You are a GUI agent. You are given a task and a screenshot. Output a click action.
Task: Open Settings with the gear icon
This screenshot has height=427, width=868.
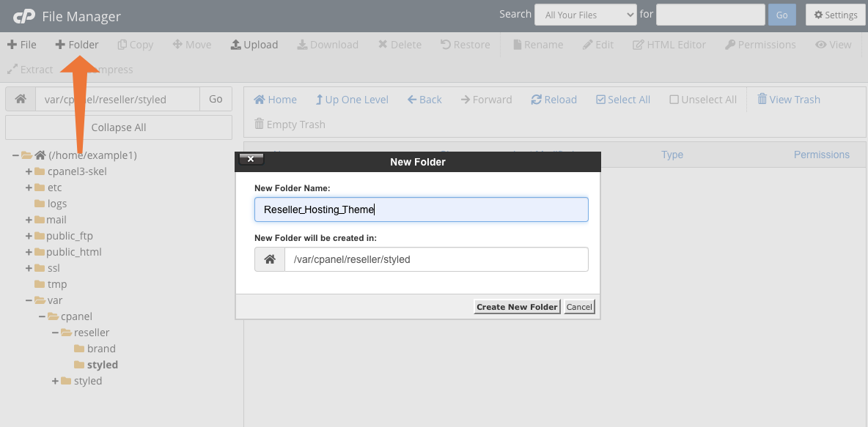pos(819,15)
